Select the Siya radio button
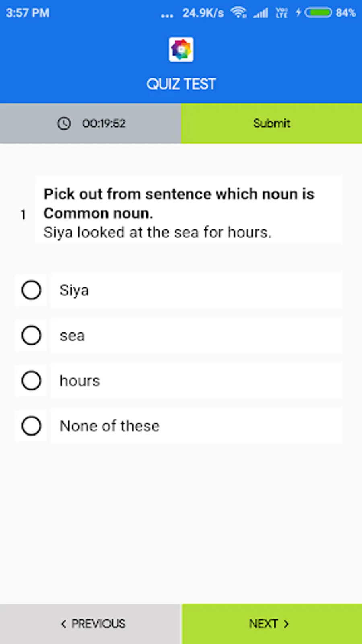 coord(31,290)
